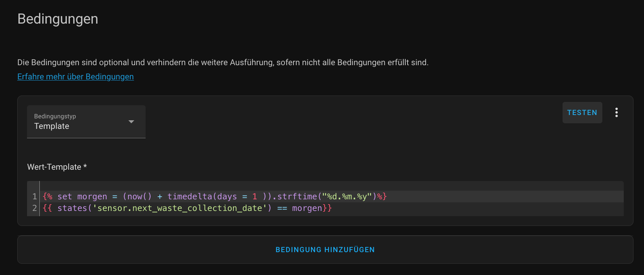This screenshot has height=275, width=644.
Task: Open the 'Erfahre mehr über Bedingungen' link
Action: click(75, 76)
